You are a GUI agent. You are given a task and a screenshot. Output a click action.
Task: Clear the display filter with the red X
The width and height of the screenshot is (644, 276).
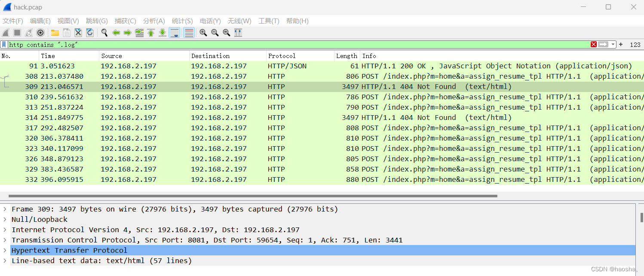[594, 44]
